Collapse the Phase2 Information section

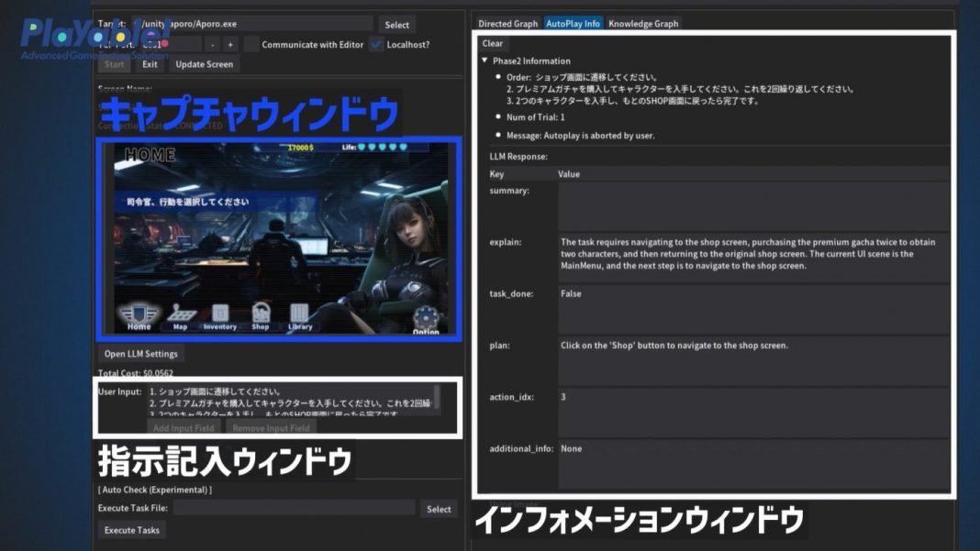tap(483, 61)
